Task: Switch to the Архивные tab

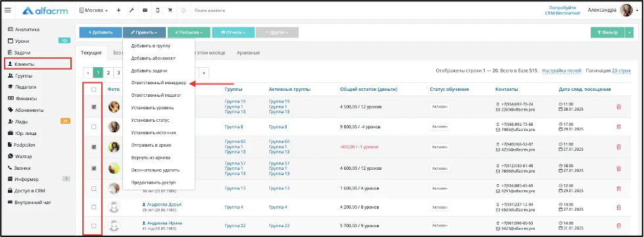Action: [x=248, y=53]
